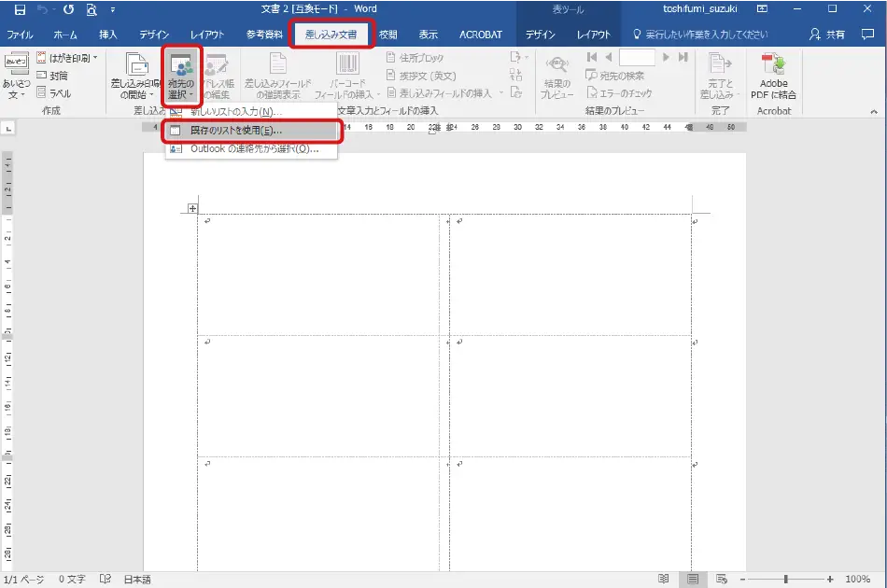This screenshot has width=887, height=588.
Task: Click the record number input field
Action: point(637,57)
